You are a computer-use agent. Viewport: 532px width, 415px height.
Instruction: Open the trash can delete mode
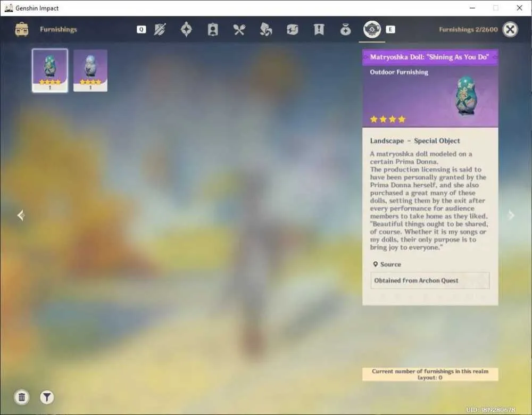[x=22, y=397]
